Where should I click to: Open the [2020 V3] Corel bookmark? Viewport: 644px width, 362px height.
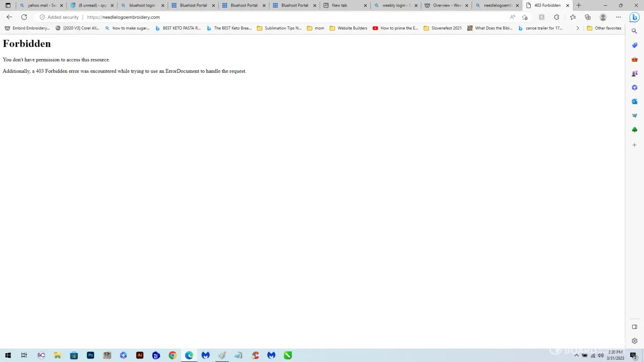pos(78,28)
